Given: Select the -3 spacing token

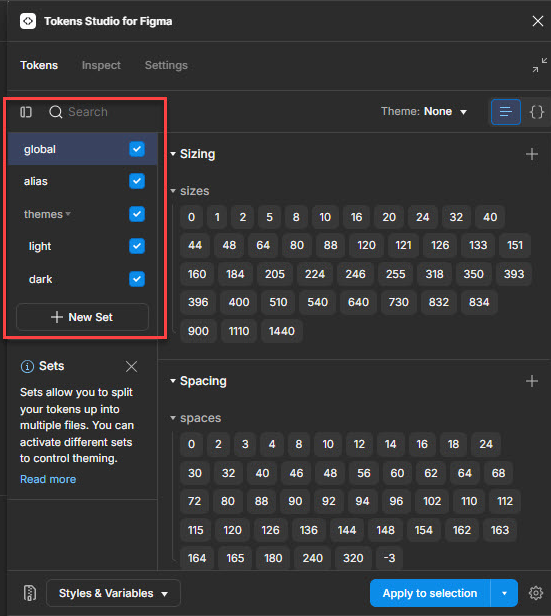Looking at the screenshot, I should (389, 558).
